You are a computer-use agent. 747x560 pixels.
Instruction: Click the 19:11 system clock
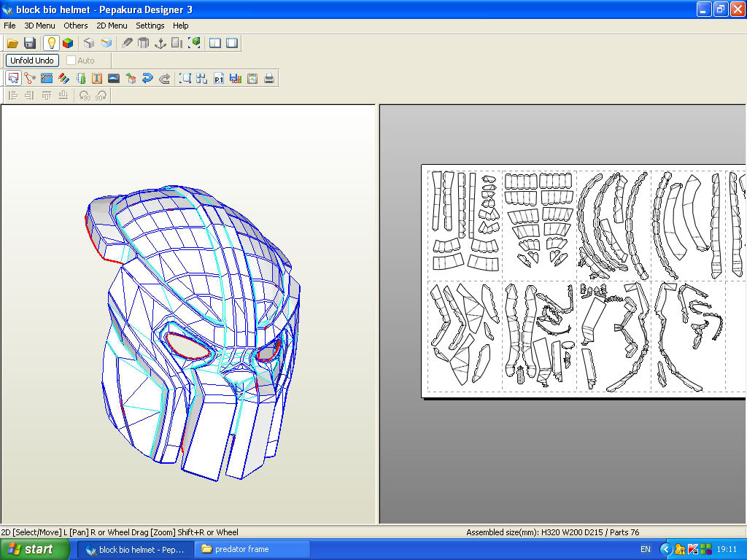(727, 550)
